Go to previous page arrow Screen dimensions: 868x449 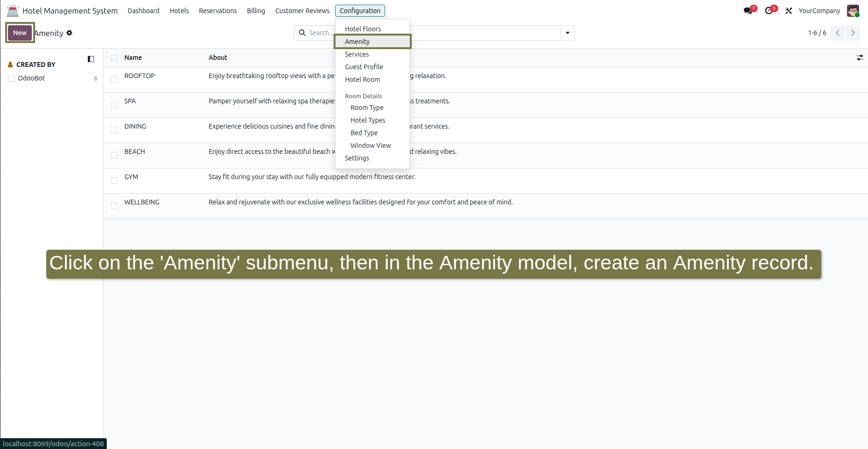[838, 33]
